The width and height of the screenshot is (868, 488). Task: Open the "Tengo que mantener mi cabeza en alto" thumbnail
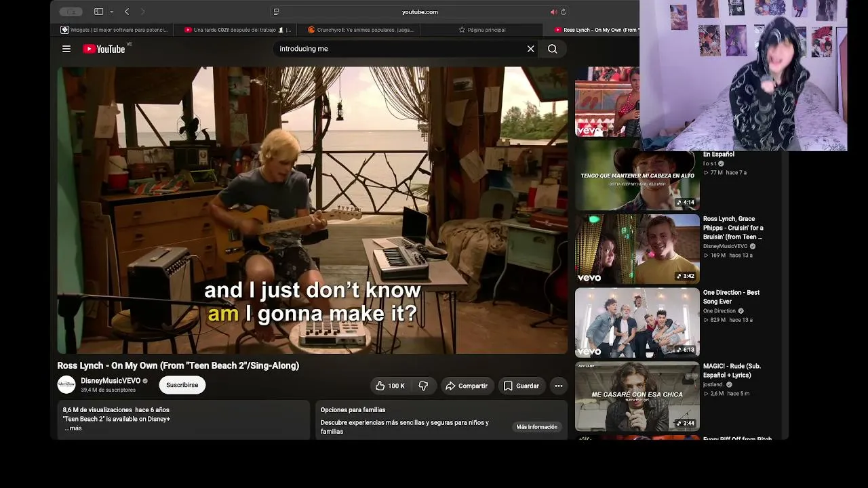(637, 176)
